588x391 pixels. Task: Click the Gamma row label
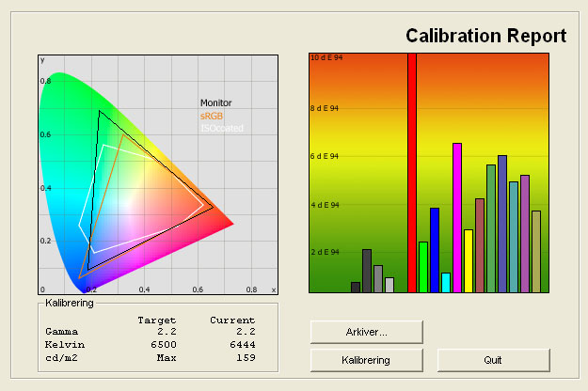(62, 332)
